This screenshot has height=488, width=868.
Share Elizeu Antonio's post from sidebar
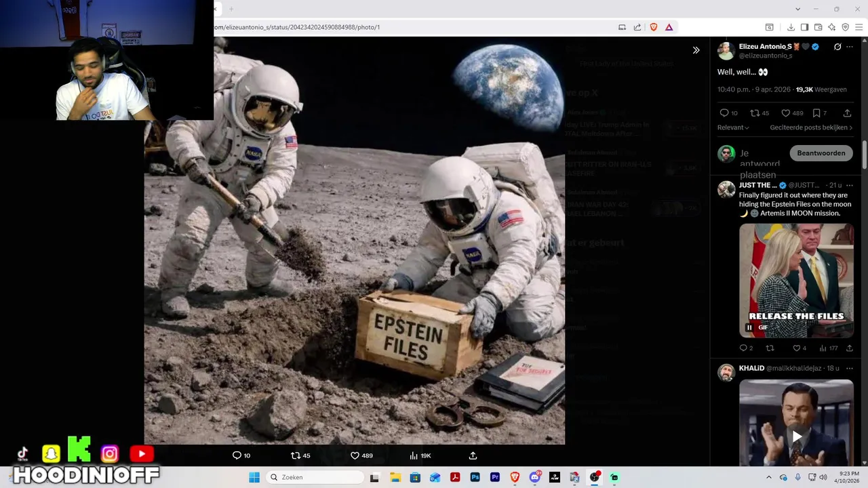pyautogui.click(x=847, y=113)
